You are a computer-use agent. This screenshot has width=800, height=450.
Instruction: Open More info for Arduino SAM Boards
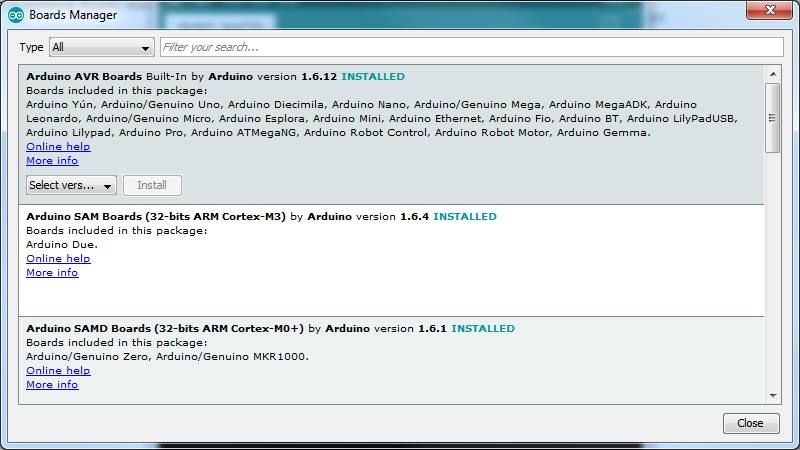[52, 273]
